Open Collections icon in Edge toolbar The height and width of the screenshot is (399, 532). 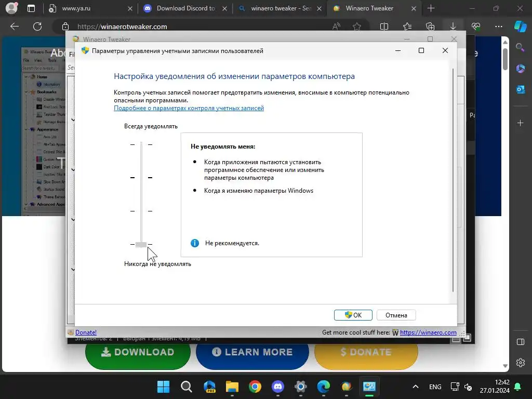tap(430, 26)
